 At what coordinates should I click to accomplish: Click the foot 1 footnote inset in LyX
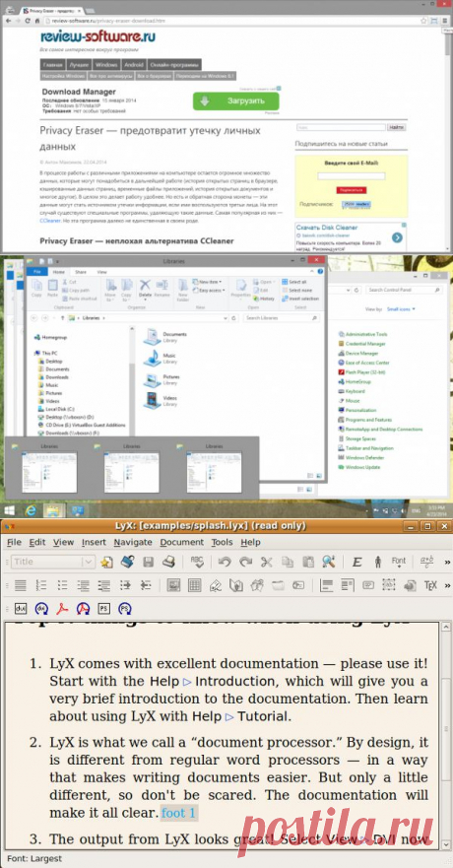pyautogui.click(x=178, y=813)
